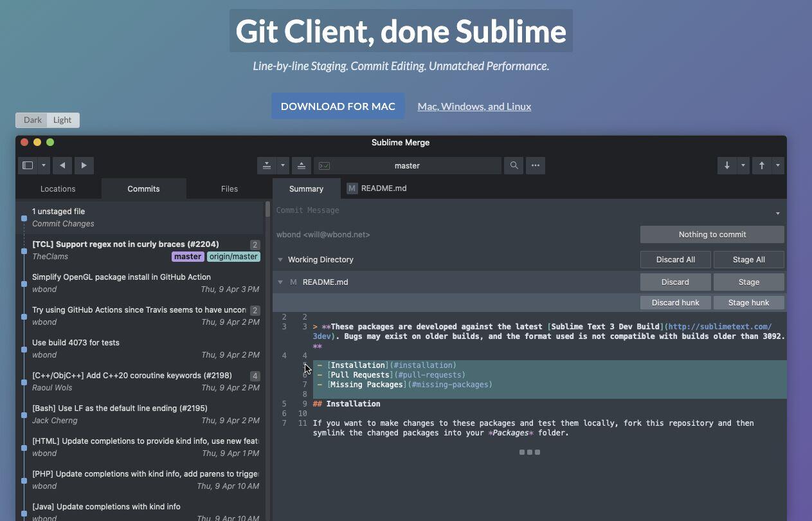This screenshot has width=812, height=521.
Task: Select the Use build 4073 for tests commit
Action: coord(140,349)
